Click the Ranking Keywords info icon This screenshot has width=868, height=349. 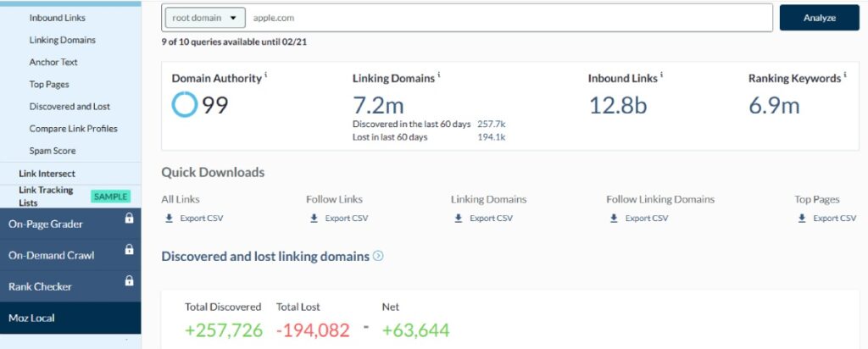point(845,75)
